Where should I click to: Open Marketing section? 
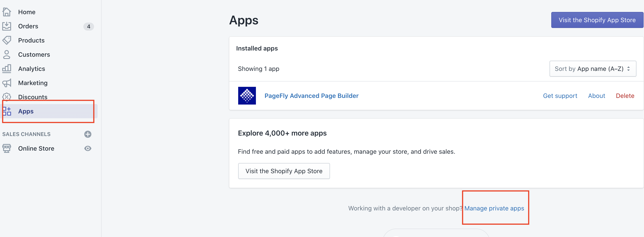[x=33, y=83]
